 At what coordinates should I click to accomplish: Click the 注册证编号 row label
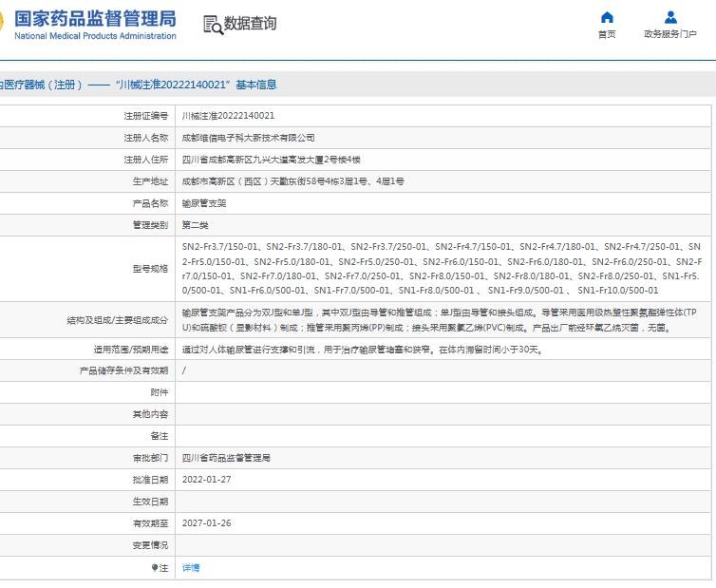click(146, 116)
